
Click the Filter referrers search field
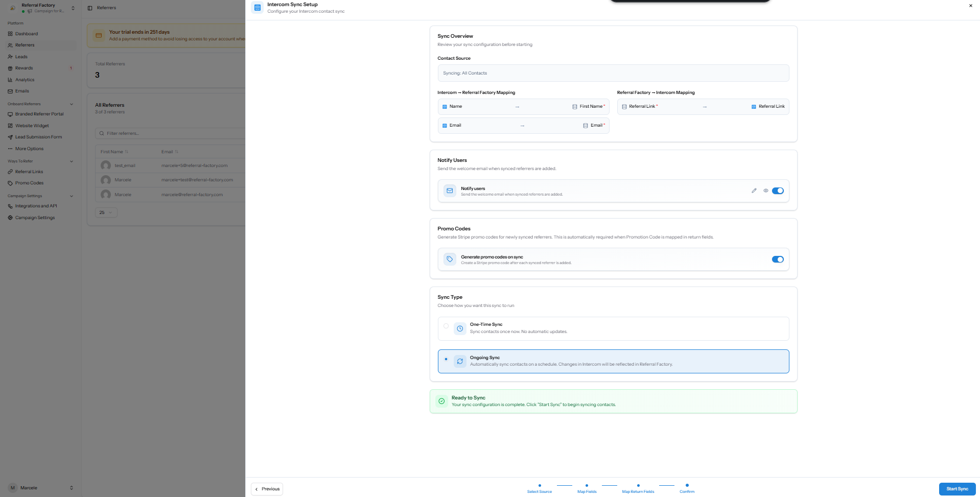tap(171, 133)
